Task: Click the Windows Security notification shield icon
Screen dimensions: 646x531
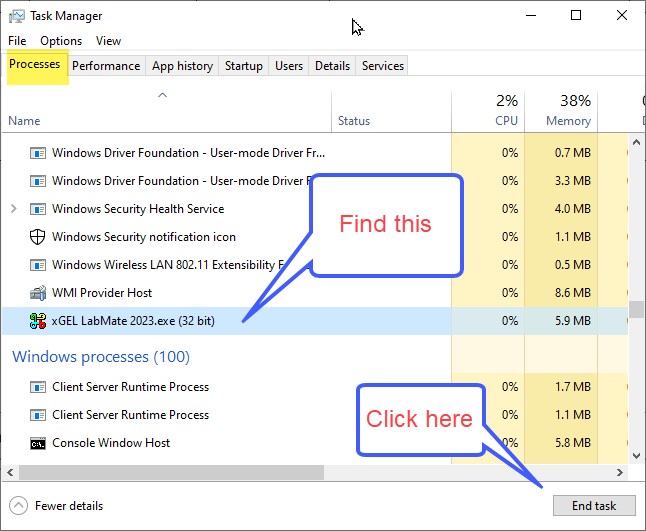Action: 38,237
